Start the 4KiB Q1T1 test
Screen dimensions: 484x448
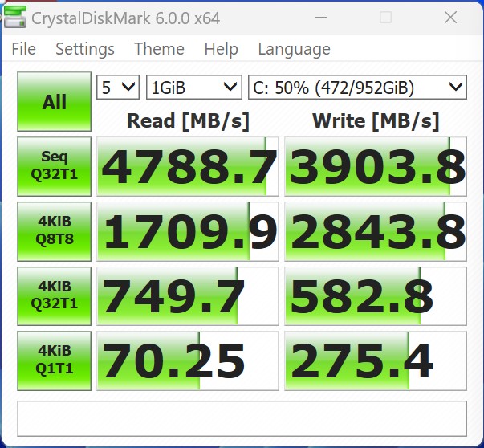pyautogui.click(x=54, y=361)
